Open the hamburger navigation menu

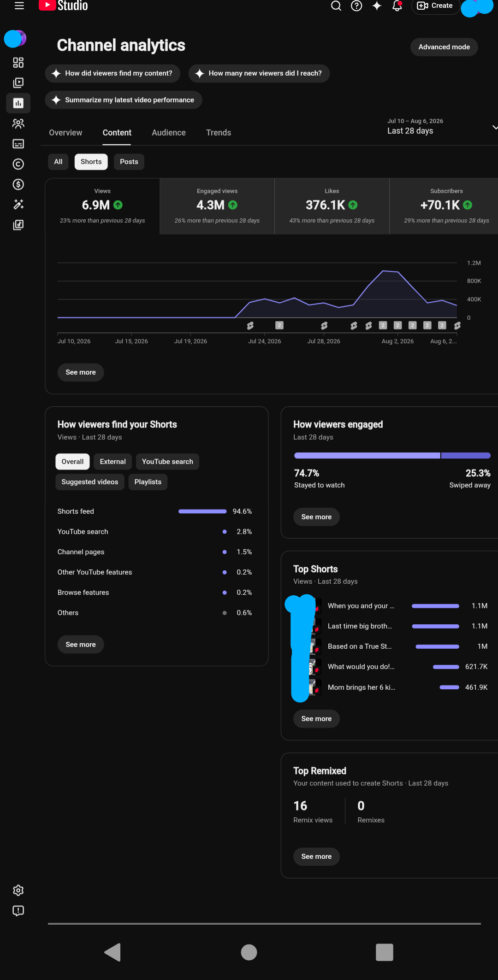(19, 6)
